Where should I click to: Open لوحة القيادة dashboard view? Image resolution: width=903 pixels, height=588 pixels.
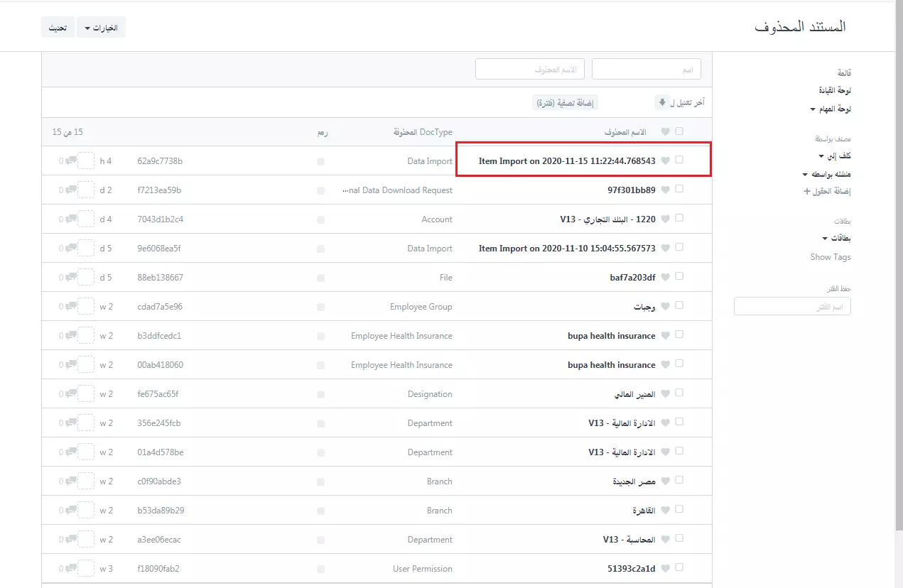[835, 91]
